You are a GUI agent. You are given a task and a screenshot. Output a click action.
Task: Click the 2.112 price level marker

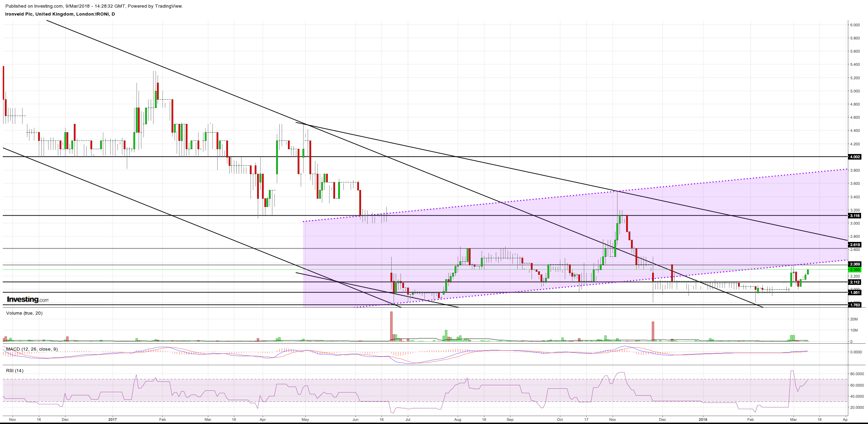854,282
